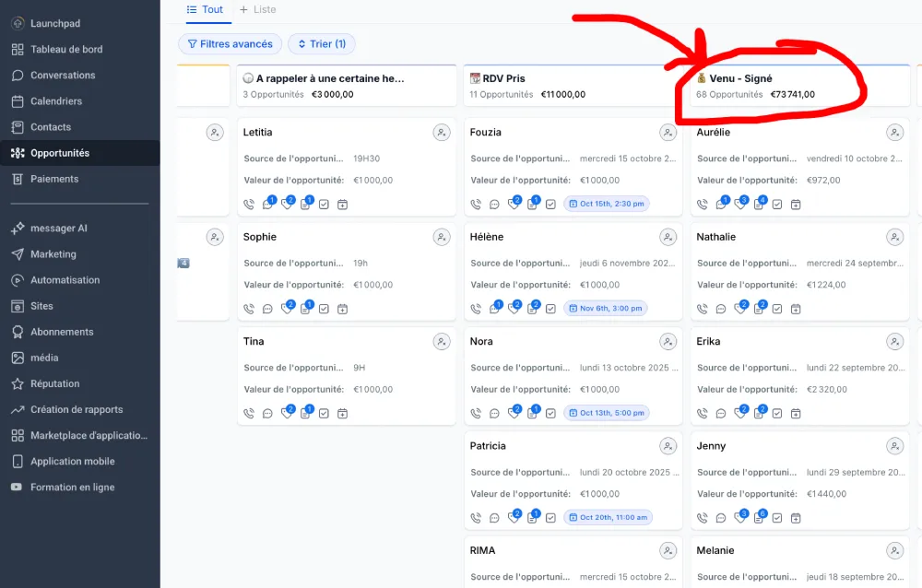Image resolution: width=922 pixels, height=588 pixels.
Task: Click the owner avatar icon on Melanie's card
Action: [x=895, y=551]
